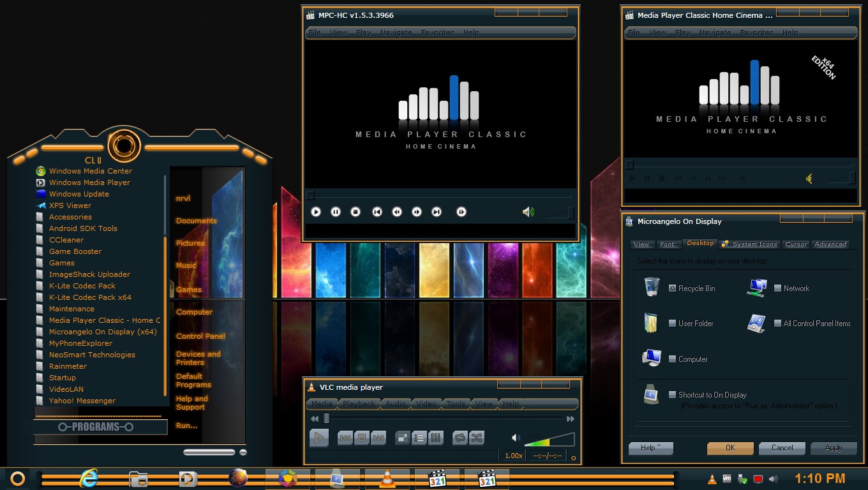Screen dimensions: 868x490
Task: Skip to previous item in MPC-HC v1.5.3.3966
Action: [377, 212]
